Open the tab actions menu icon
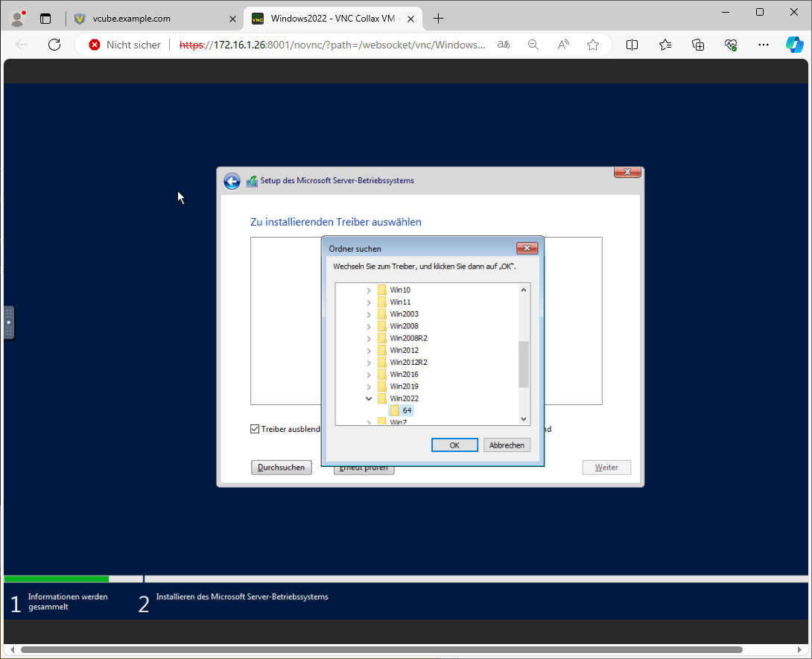The height and width of the screenshot is (659, 812). [x=45, y=19]
